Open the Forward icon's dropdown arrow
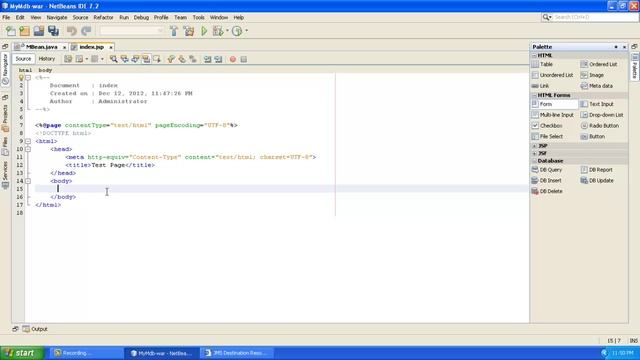The height and width of the screenshot is (360, 640). pos(102,59)
